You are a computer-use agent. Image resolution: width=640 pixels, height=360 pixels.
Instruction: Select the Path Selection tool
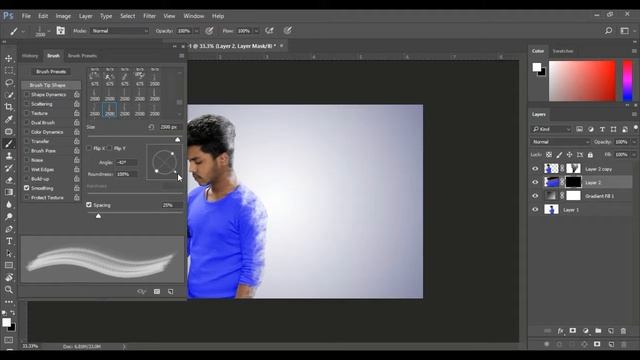9,253
